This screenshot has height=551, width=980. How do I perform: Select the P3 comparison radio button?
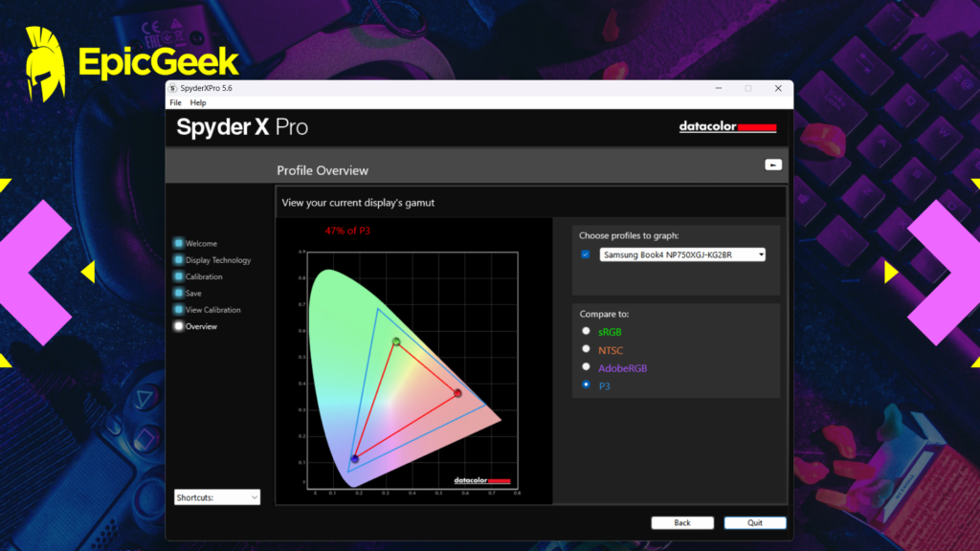click(586, 386)
